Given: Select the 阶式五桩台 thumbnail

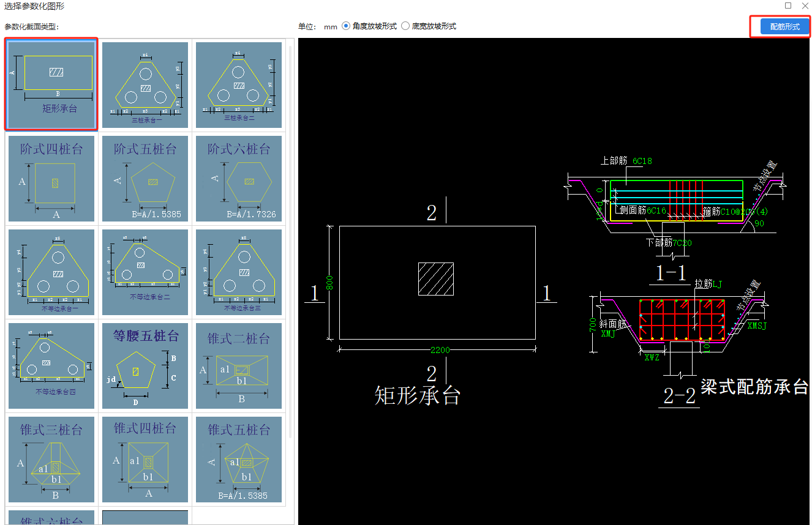Looking at the screenshot, I should pyautogui.click(x=145, y=178).
